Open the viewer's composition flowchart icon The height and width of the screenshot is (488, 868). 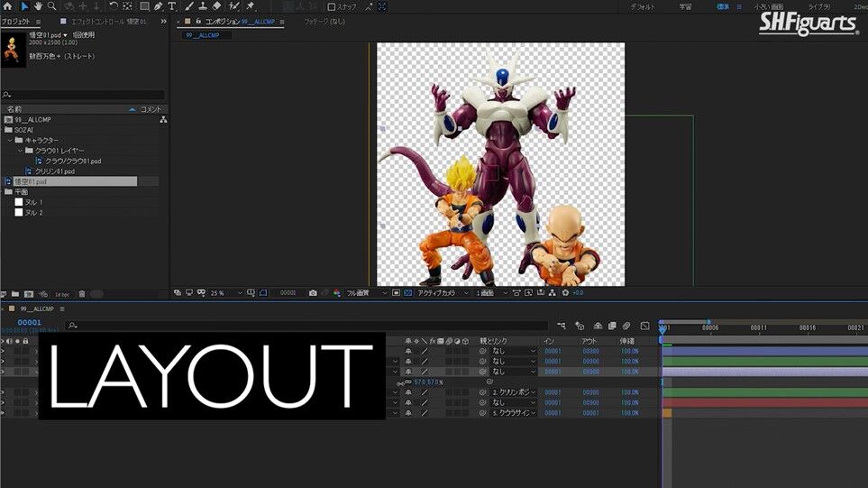552,292
